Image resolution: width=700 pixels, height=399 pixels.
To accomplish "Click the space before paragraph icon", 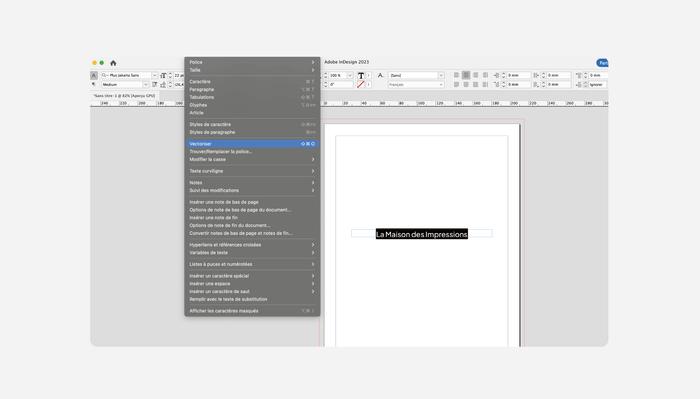I will (579, 75).
